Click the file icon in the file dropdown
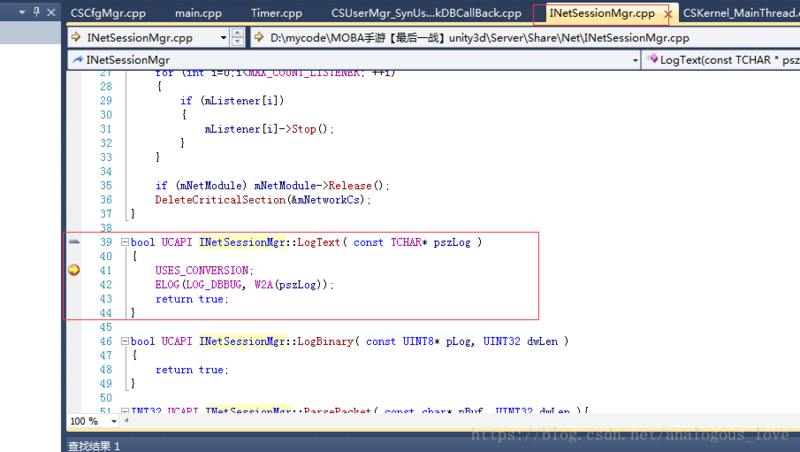Viewport: 800px width, 452px height. (77, 37)
